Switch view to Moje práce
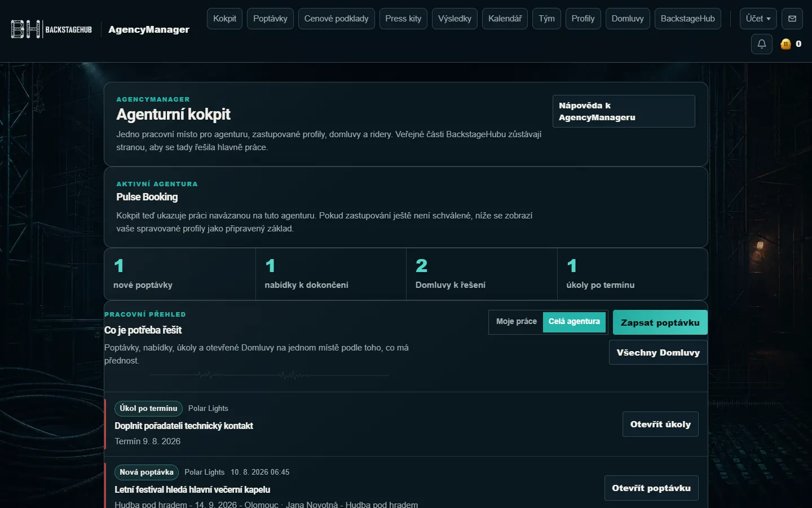The height and width of the screenshot is (508, 812). 517,322
